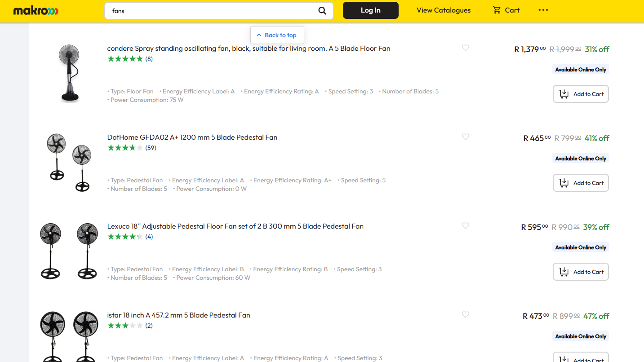Add DotHome GFDA02 fan to cart
This screenshot has width=644, height=362.
tap(581, 183)
